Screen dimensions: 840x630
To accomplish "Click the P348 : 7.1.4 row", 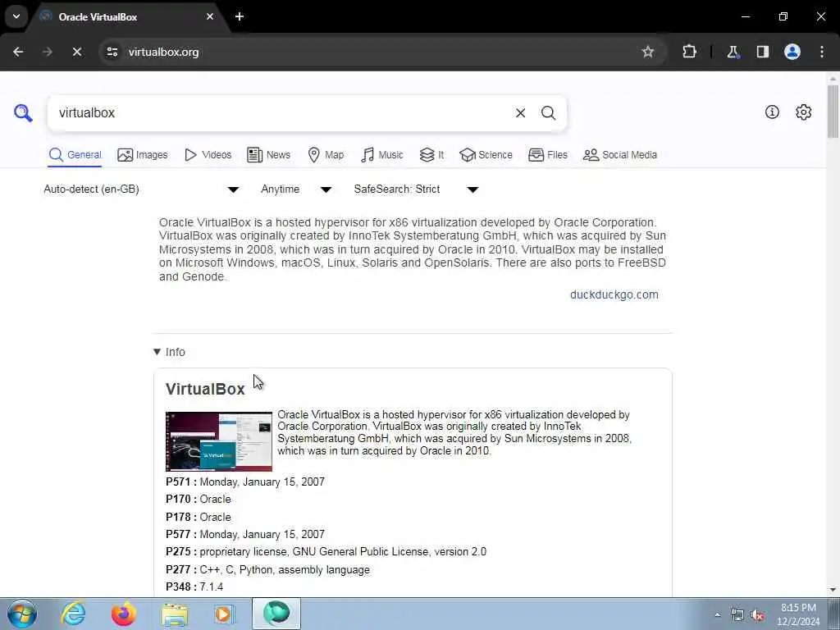I will 194,587.
